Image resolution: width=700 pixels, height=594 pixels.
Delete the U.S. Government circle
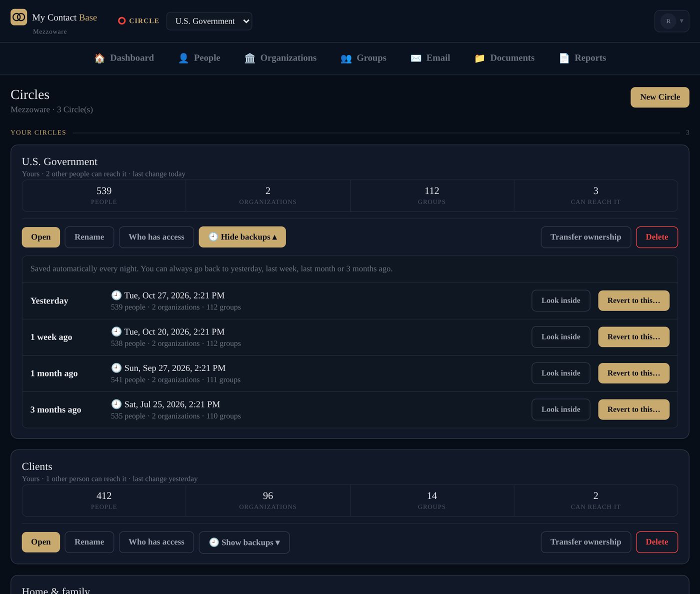tap(657, 237)
